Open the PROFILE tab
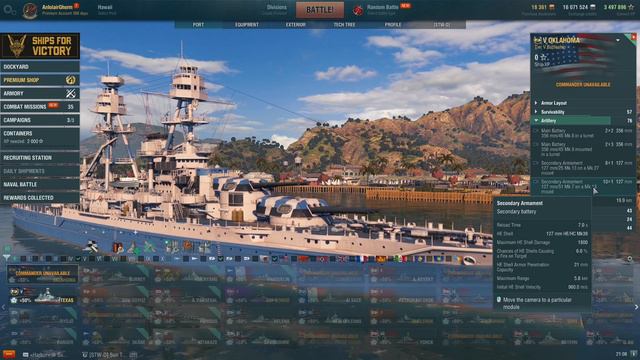 pyautogui.click(x=393, y=25)
